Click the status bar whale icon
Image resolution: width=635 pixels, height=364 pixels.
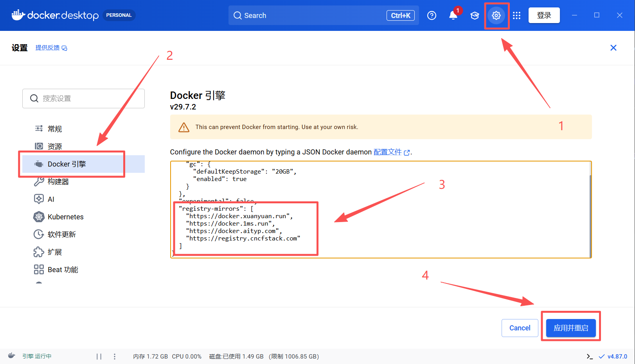click(x=11, y=356)
